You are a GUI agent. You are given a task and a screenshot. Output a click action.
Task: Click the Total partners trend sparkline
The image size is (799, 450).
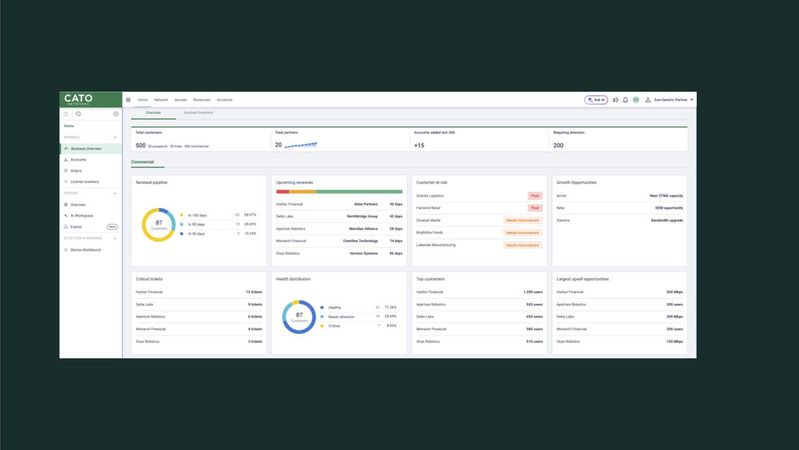click(301, 145)
